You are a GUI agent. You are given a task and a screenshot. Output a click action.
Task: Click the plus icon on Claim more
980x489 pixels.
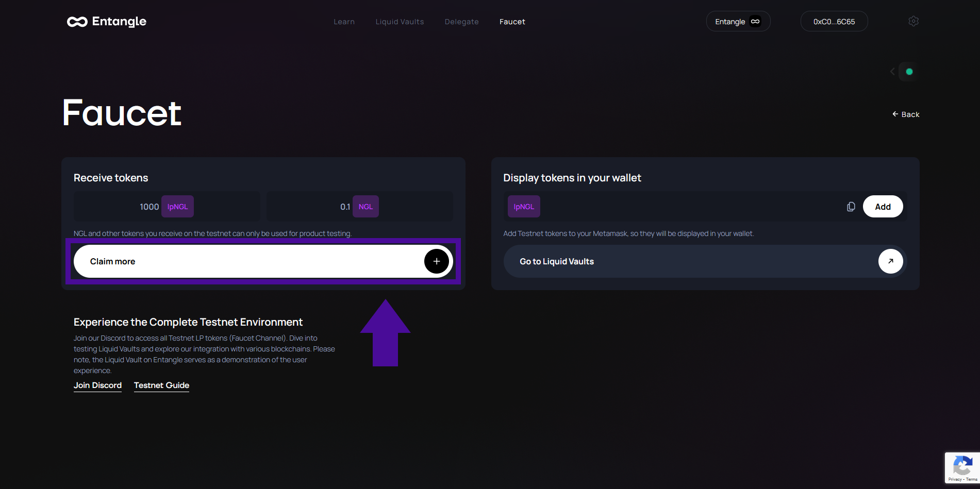point(436,261)
